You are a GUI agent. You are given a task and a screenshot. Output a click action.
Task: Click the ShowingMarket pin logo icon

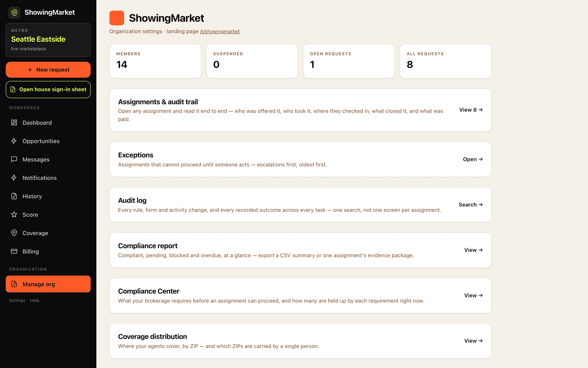(14, 12)
